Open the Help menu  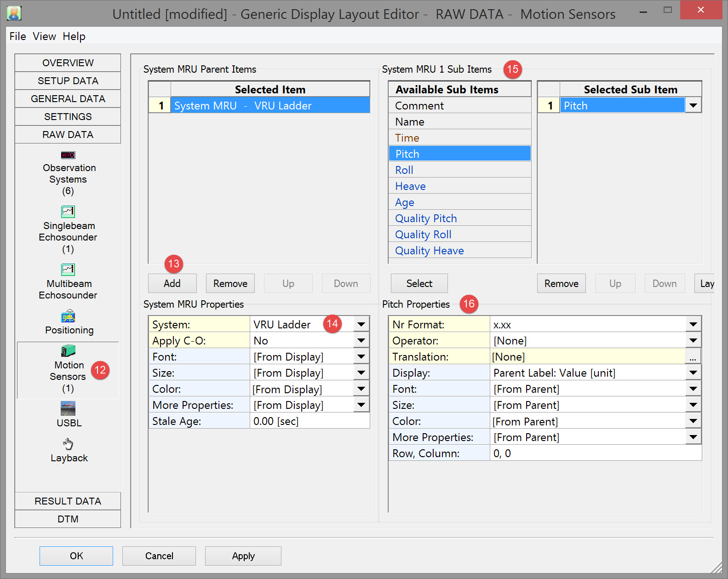(x=74, y=36)
